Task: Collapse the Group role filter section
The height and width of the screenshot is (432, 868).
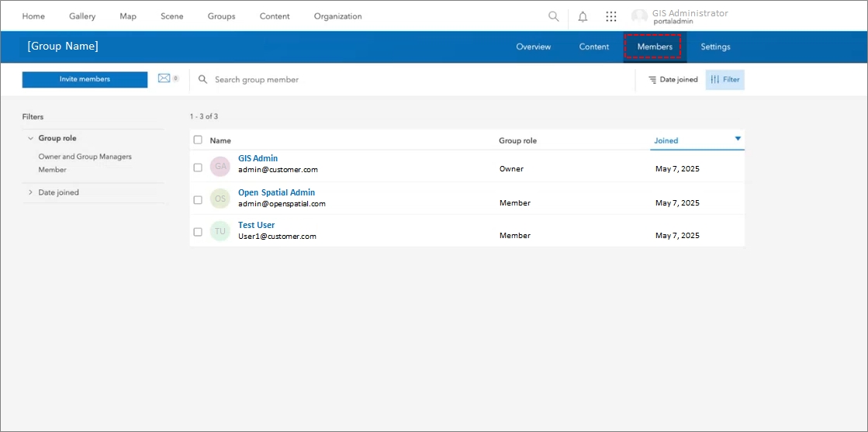Action: coord(30,139)
